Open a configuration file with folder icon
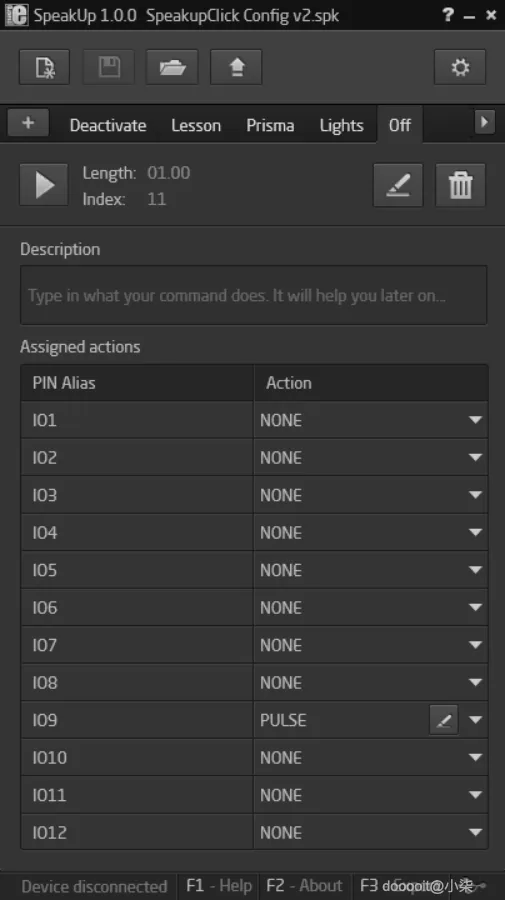Screen dimensions: 505x900 (x=172, y=67)
